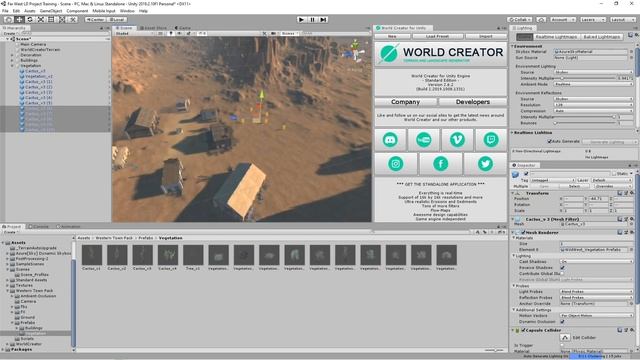This screenshot has height=360, width=640.
Task: Toggle Contribute Global Illumination checkbox
Action: [562, 273]
